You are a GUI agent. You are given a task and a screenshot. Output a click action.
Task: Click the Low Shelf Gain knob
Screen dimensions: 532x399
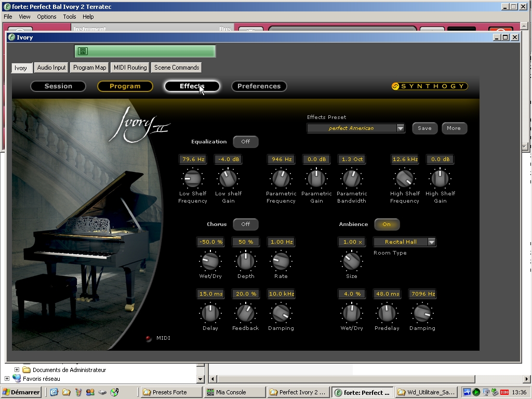click(228, 179)
